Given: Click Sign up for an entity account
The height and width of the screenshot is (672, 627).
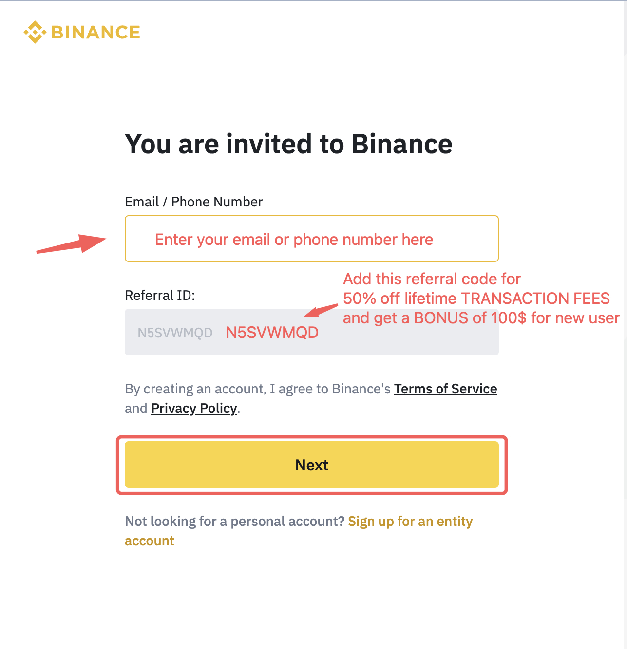Looking at the screenshot, I should tap(410, 521).
